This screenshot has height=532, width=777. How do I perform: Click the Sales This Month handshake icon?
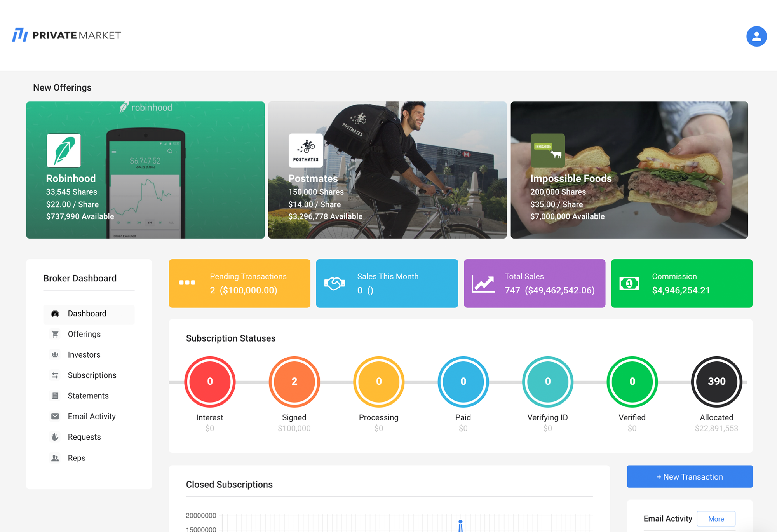334,283
